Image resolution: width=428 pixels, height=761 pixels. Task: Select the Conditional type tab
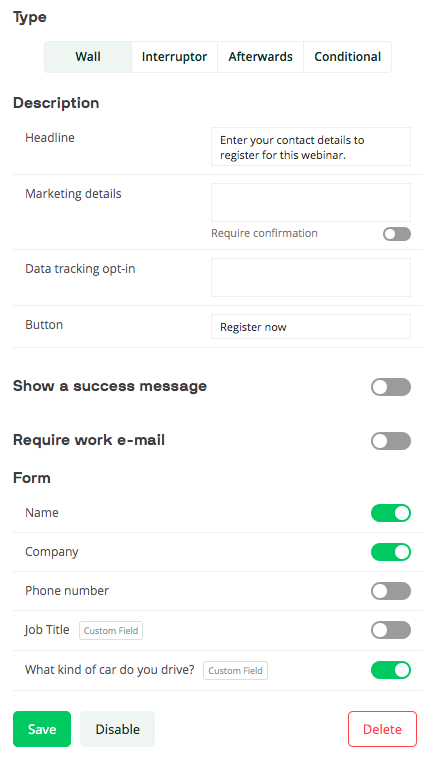coord(347,57)
